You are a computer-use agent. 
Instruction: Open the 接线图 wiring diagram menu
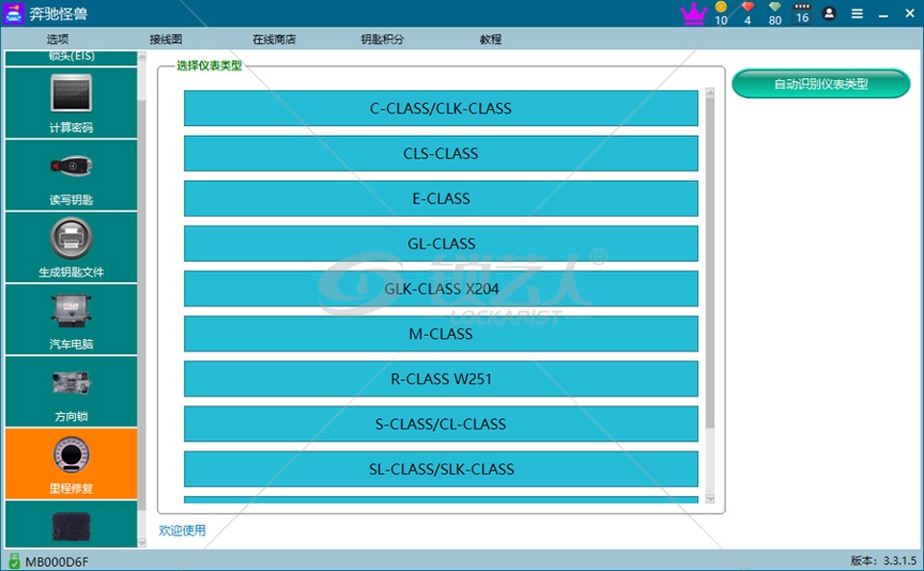click(x=166, y=39)
